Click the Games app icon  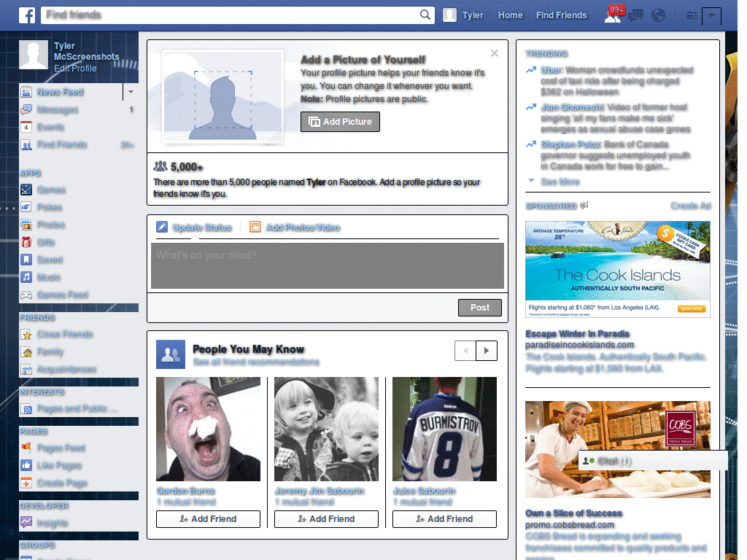click(x=26, y=190)
